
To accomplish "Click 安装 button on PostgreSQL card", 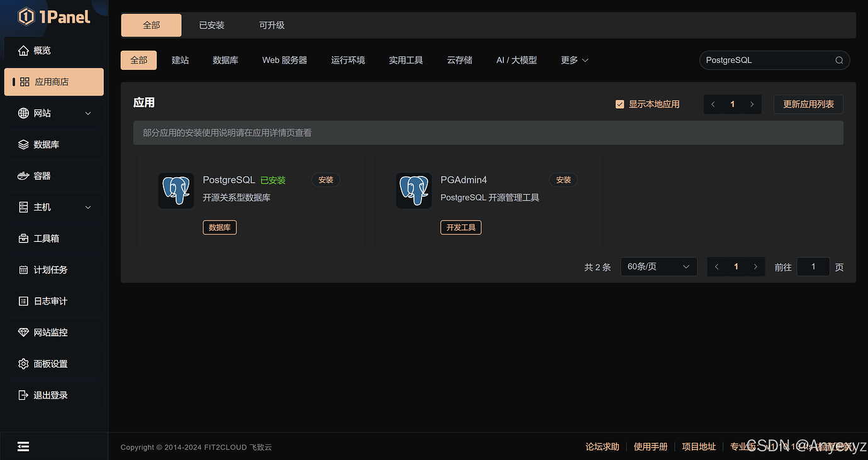I will [326, 180].
